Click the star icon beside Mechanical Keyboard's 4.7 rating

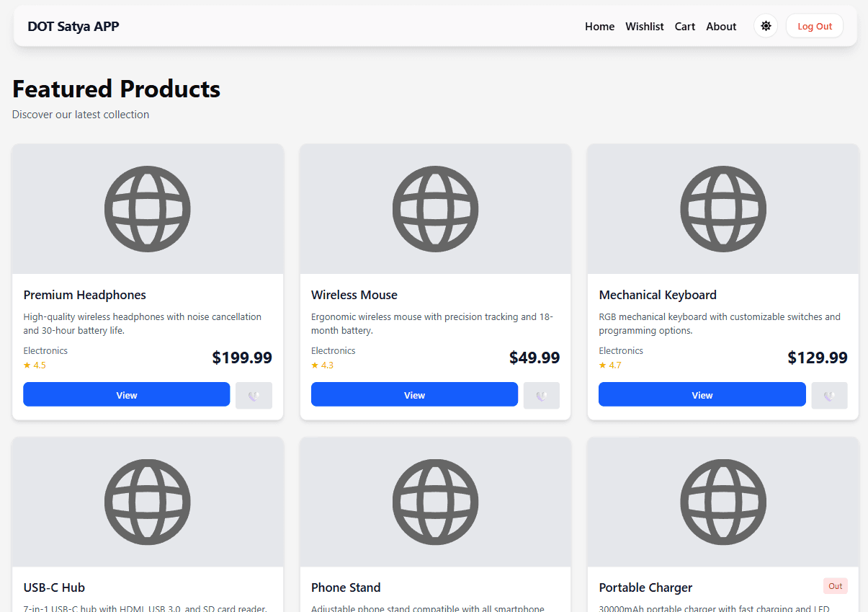pyautogui.click(x=602, y=365)
